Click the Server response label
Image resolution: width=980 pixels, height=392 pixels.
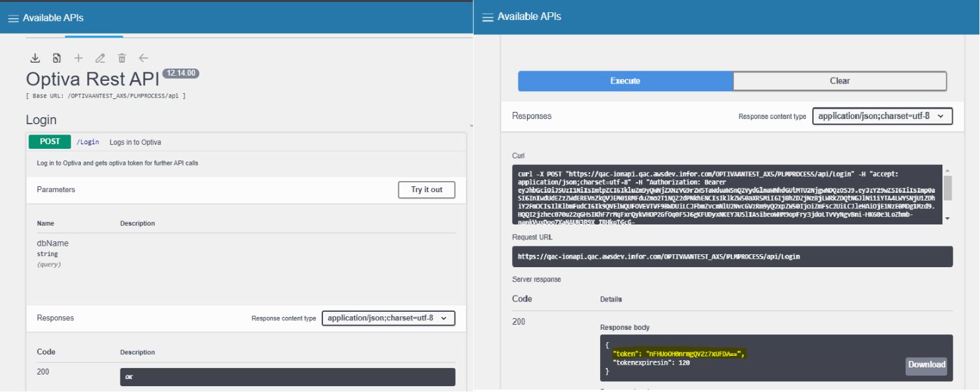point(537,279)
